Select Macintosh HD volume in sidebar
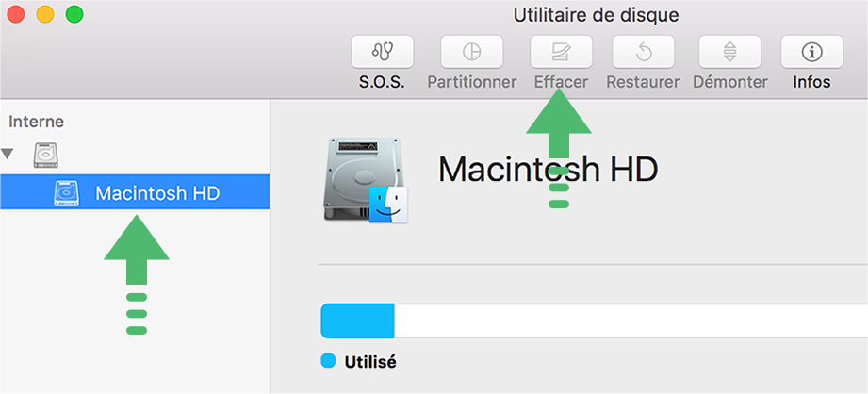 [135, 192]
